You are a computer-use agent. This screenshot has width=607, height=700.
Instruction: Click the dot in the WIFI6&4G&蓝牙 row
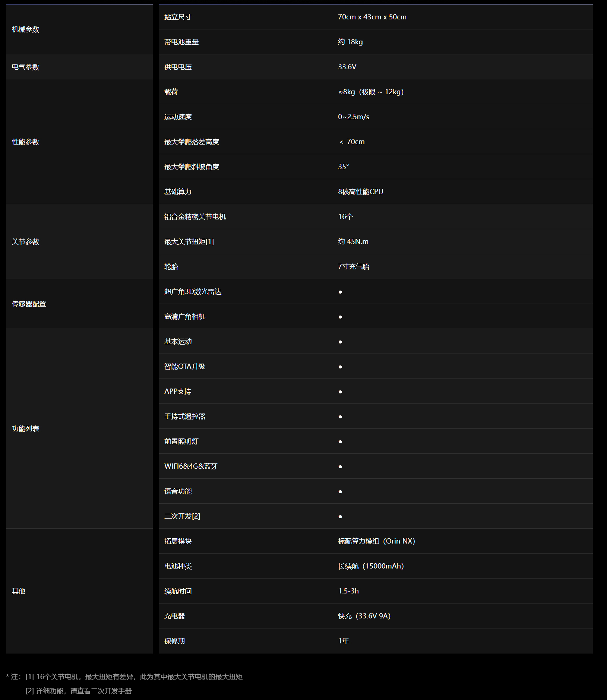[340, 467]
